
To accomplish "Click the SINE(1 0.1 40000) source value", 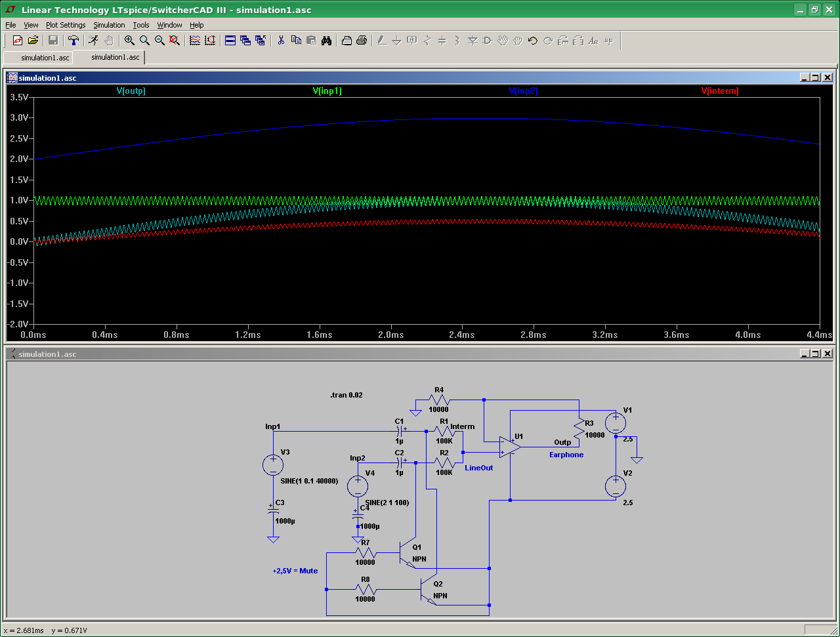I will pos(309,481).
